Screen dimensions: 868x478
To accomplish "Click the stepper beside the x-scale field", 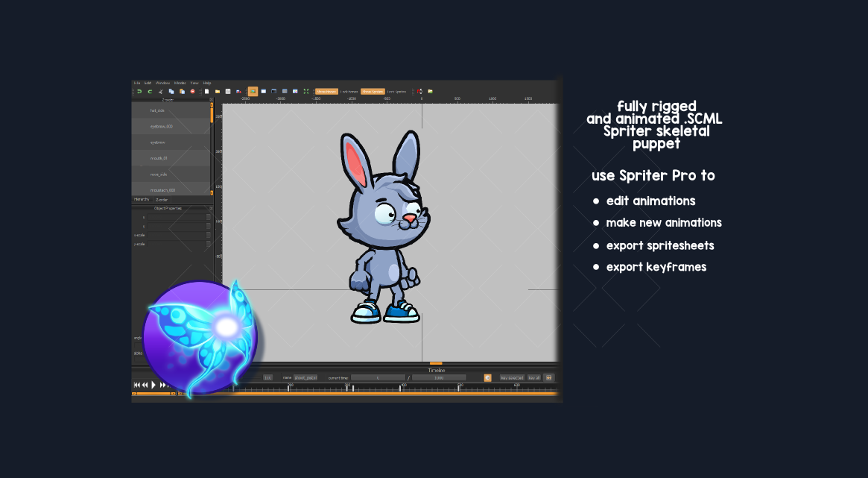I will click(209, 235).
